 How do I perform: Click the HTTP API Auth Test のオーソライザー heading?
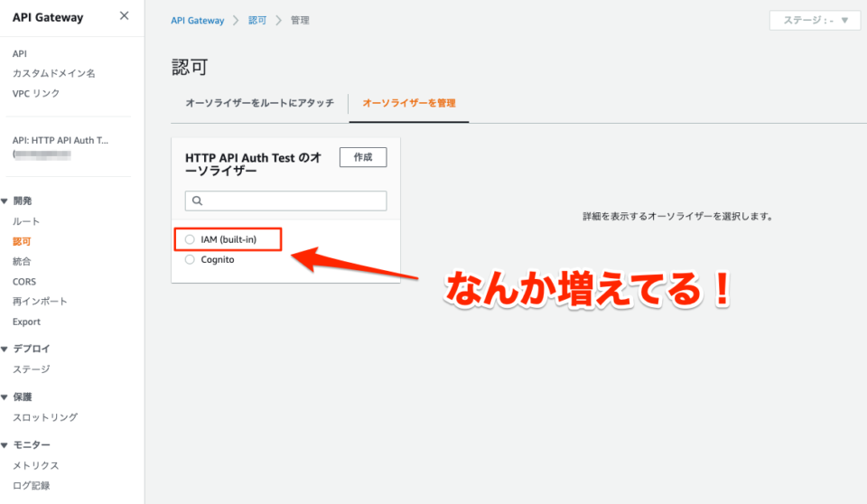click(253, 164)
